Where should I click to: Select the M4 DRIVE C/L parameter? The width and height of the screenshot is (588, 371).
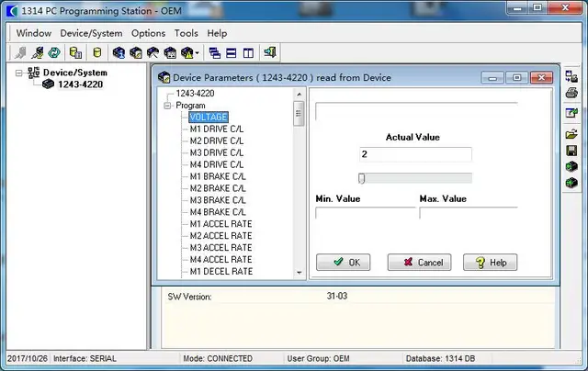click(x=217, y=164)
